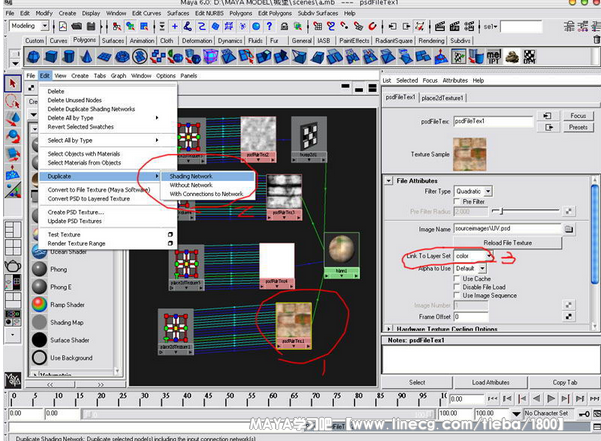
Task: Click the Load Attributes button
Action: 491,382
